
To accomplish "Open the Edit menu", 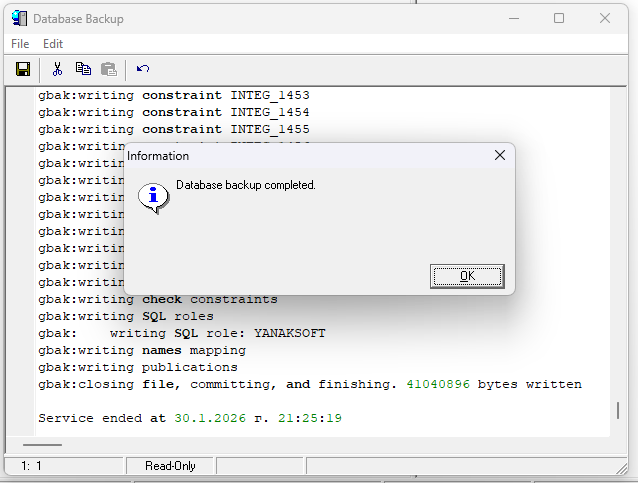I will (x=53, y=44).
